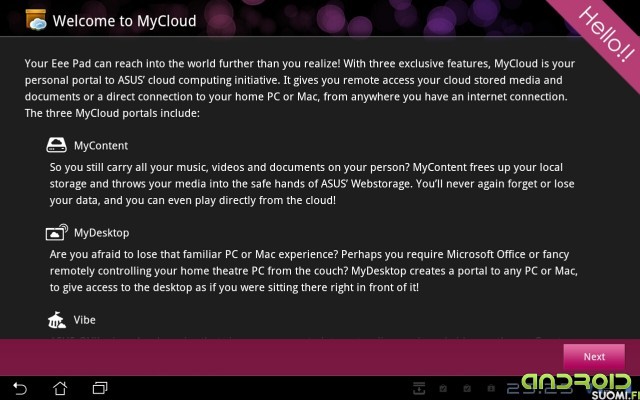
Task: Tap the shopping bag notification icon
Action: [491, 388]
